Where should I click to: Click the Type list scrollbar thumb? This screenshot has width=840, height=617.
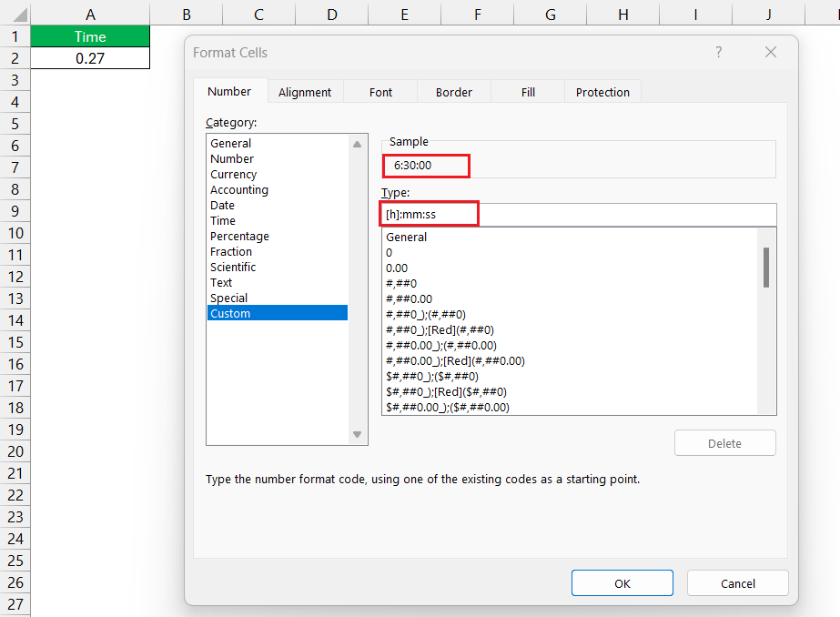pyautogui.click(x=766, y=268)
